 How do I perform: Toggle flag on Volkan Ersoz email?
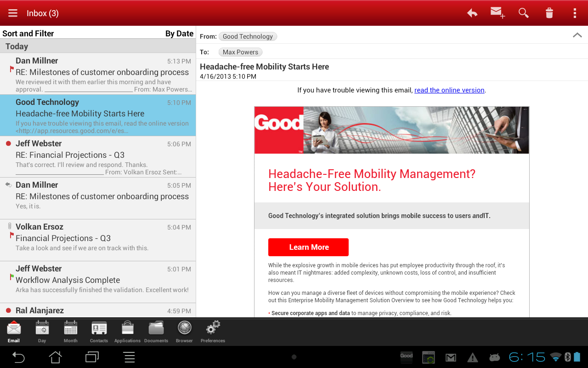pyautogui.click(x=12, y=235)
